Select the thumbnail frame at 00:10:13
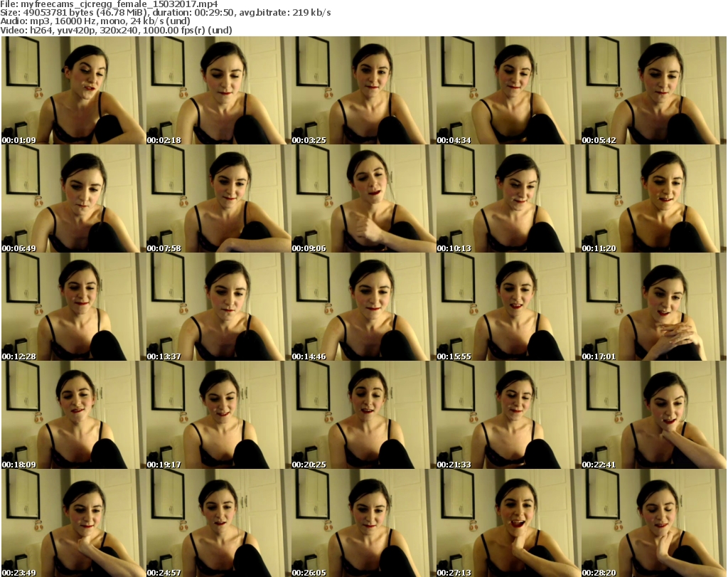This screenshot has width=728, height=577. [x=508, y=198]
